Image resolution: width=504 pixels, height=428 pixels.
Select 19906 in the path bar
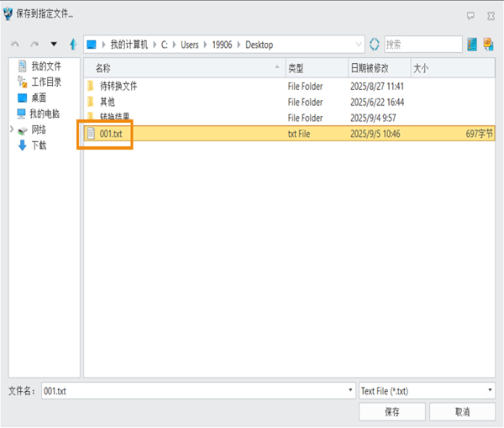point(222,45)
